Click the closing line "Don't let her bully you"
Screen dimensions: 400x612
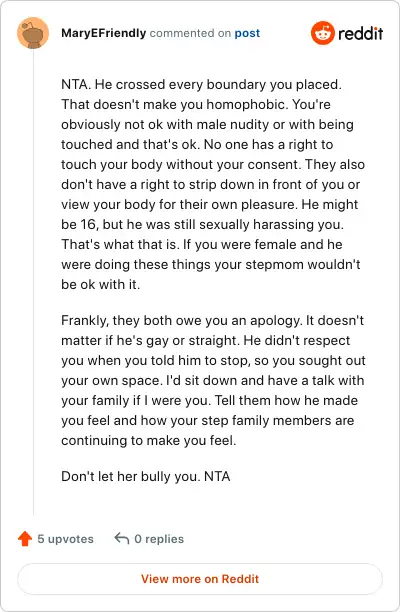[x=146, y=477]
